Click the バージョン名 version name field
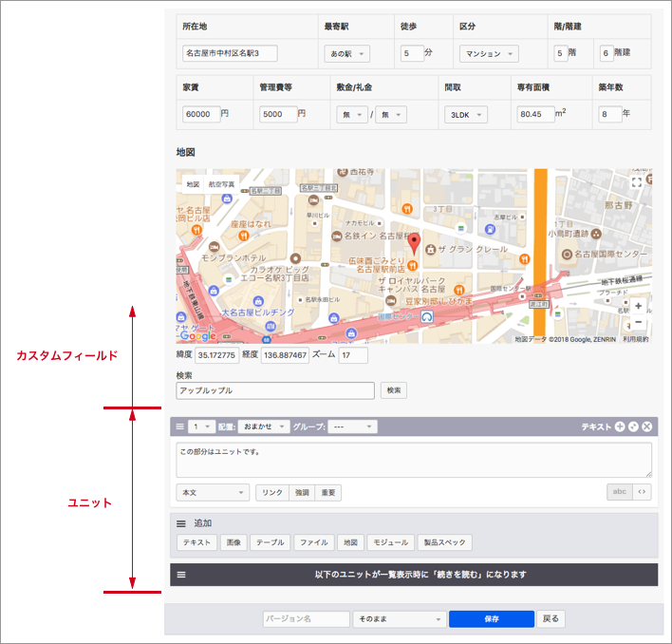Viewport: 672px width, 644px height. point(306,619)
